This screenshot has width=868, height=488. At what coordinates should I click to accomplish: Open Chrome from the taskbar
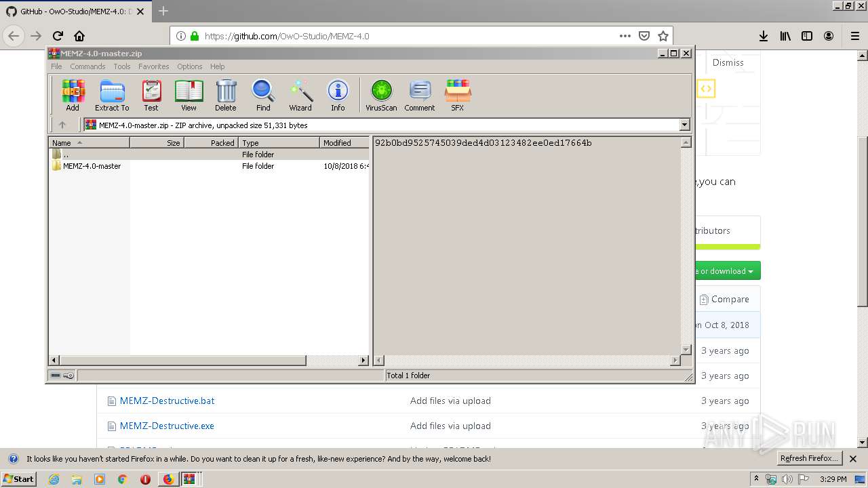(123, 479)
